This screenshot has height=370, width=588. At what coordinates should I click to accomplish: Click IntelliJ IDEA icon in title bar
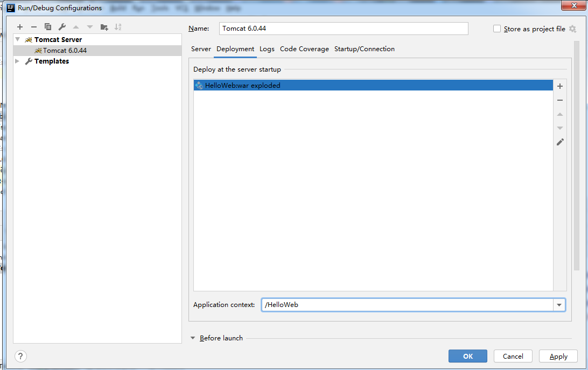[11, 8]
